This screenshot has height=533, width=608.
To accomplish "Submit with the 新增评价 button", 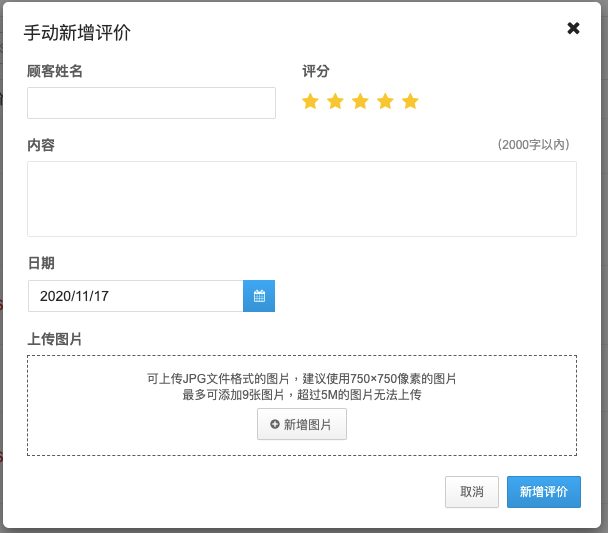I will (544, 492).
